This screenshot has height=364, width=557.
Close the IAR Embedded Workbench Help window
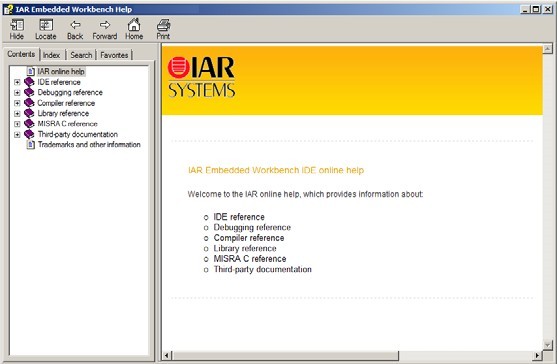[548, 10]
